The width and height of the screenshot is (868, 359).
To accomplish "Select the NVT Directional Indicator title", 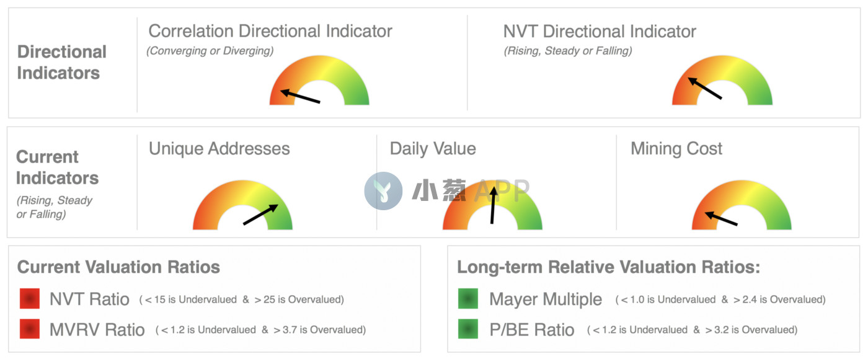I will (x=600, y=31).
